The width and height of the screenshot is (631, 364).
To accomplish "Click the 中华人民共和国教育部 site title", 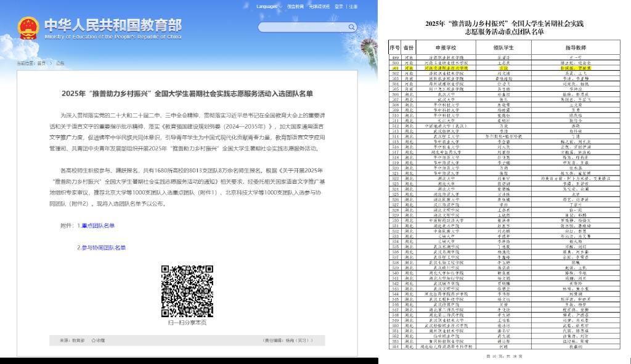I will coord(113,25).
